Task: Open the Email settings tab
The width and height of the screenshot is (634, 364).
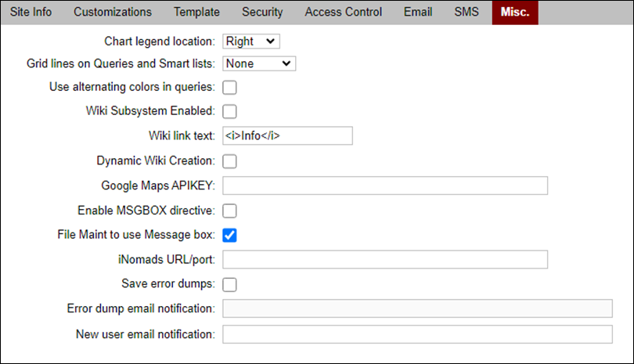Action: [x=418, y=13]
